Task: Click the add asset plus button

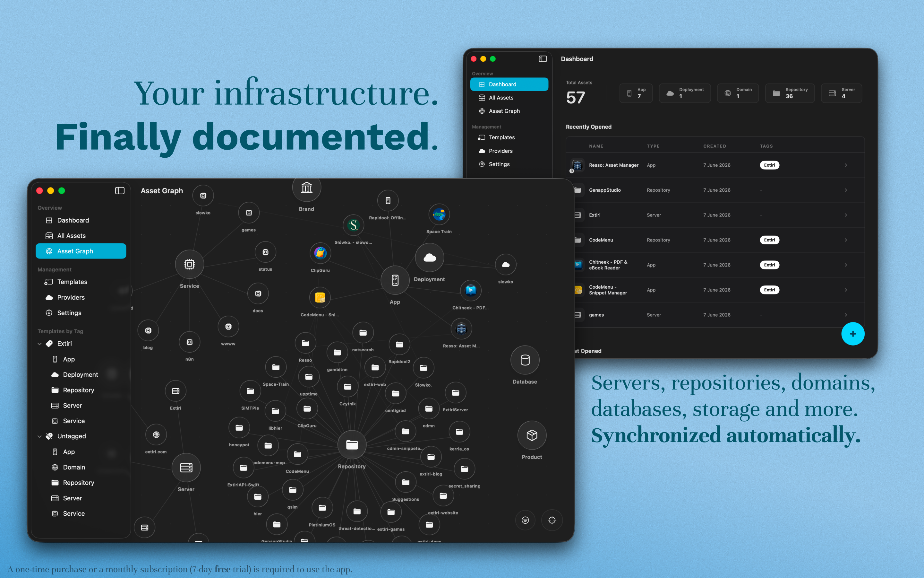Action: coord(853,334)
